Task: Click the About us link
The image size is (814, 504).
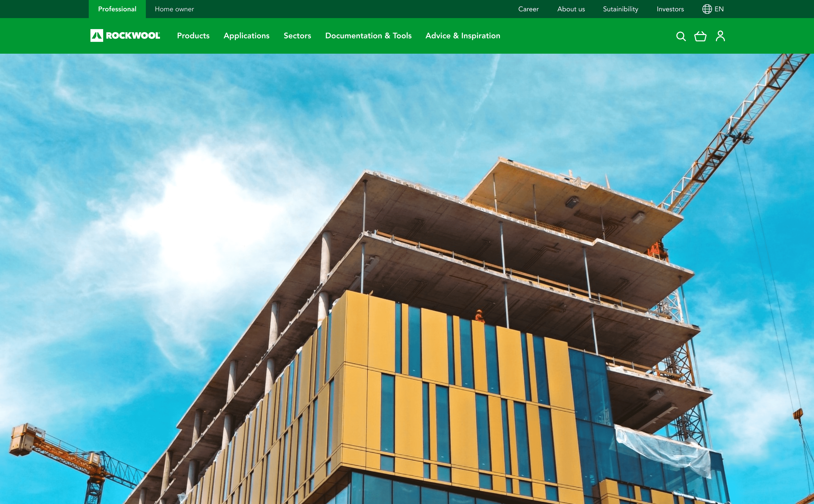Action: 571,9
